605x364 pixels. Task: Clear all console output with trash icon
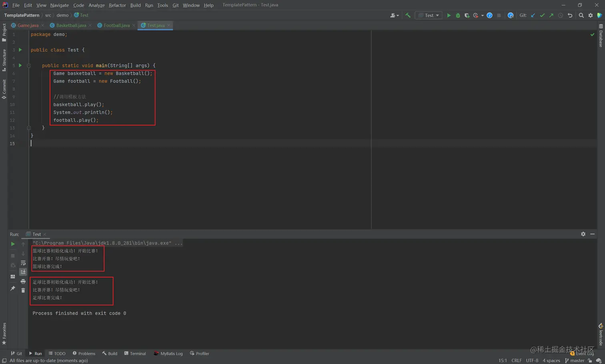click(23, 290)
